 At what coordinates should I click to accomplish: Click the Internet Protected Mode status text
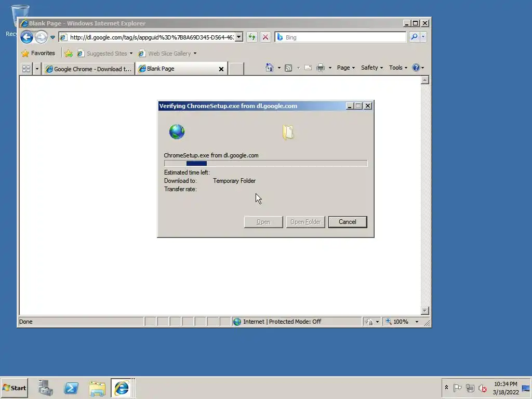[x=282, y=322]
